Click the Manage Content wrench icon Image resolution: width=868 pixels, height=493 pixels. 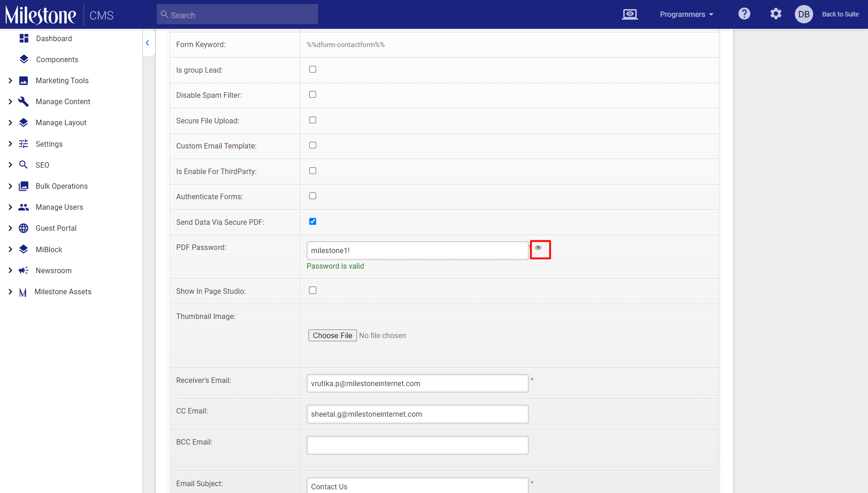pos(24,101)
